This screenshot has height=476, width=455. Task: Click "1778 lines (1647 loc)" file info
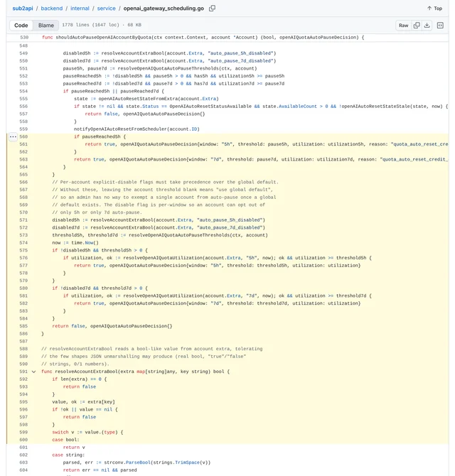coord(90,25)
